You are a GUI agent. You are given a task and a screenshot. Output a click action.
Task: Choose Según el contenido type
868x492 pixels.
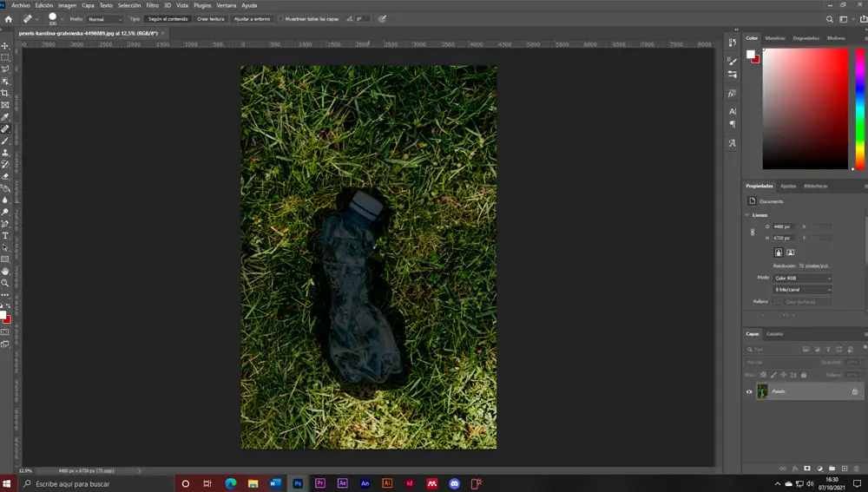[x=168, y=19]
